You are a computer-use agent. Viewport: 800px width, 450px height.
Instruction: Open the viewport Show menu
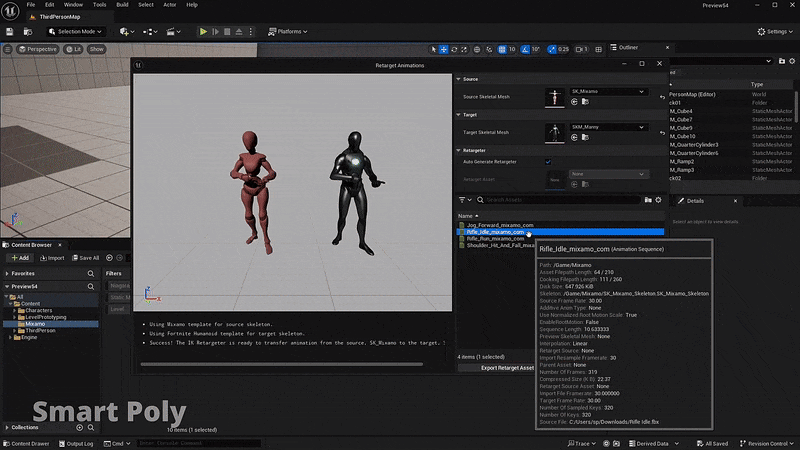(96, 49)
